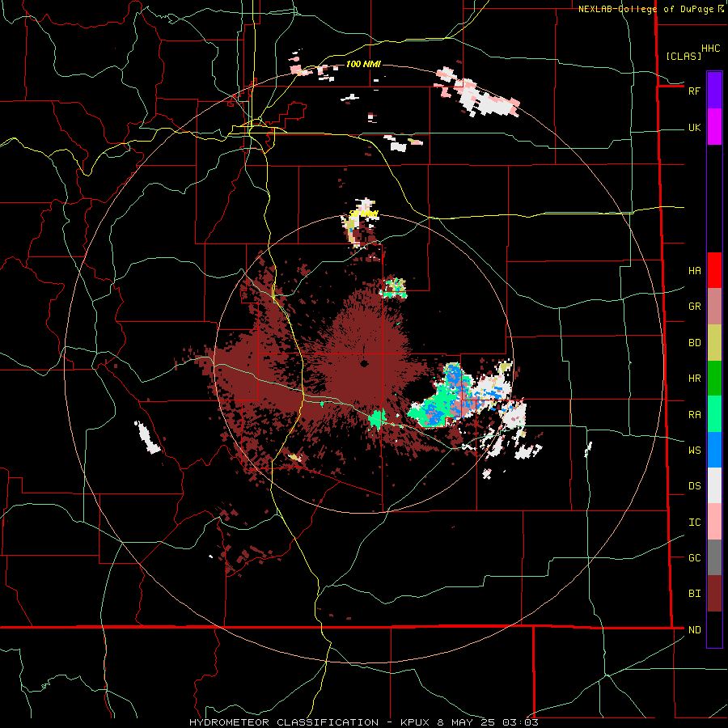Click the DS legend label

(x=694, y=485)
